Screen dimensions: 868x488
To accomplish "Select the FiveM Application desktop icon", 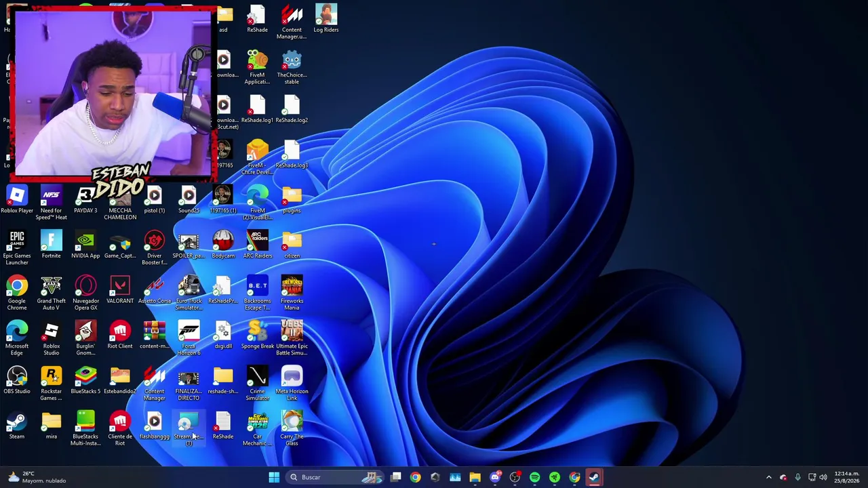I will (x=258, y=67).
